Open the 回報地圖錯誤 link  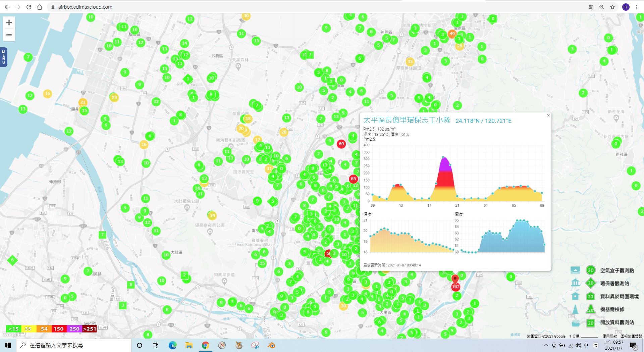point(631,336)
